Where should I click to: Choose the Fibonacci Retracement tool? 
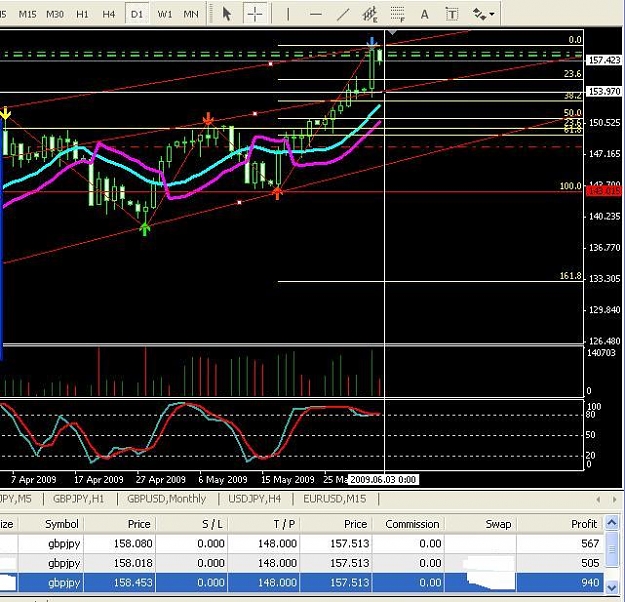pos(397,15)
